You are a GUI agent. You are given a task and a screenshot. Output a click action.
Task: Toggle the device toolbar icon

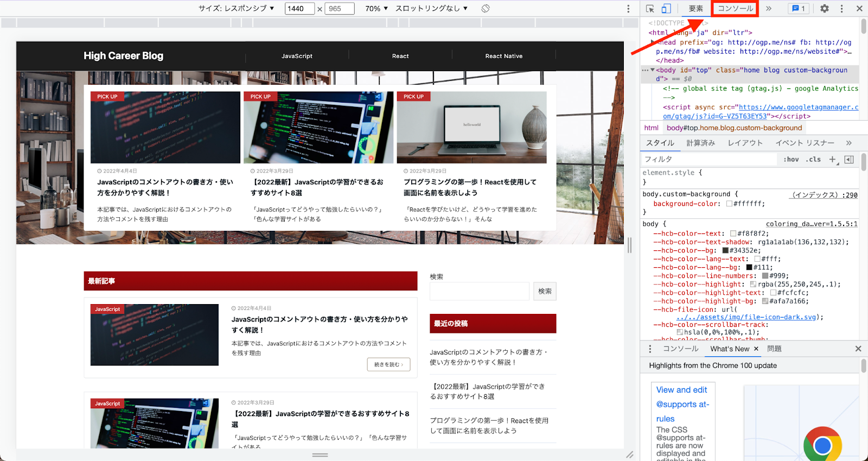click(x=666, y=9)
